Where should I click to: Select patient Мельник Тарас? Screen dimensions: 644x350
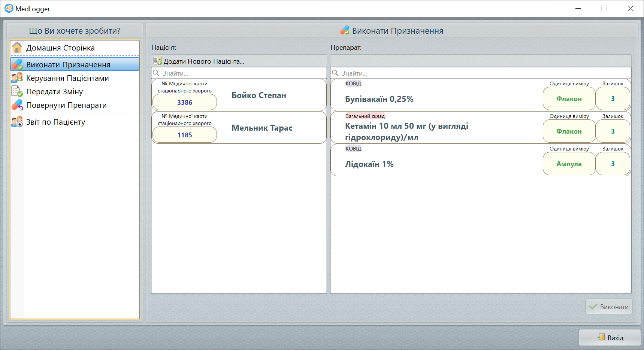pyautogui.click(x=262, y=128)
